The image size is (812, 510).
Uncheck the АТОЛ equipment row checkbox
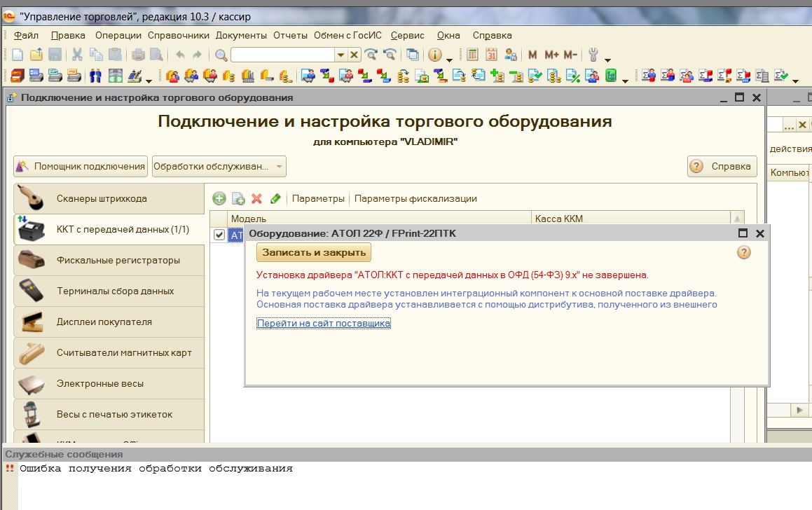click(x=219, y=235)
